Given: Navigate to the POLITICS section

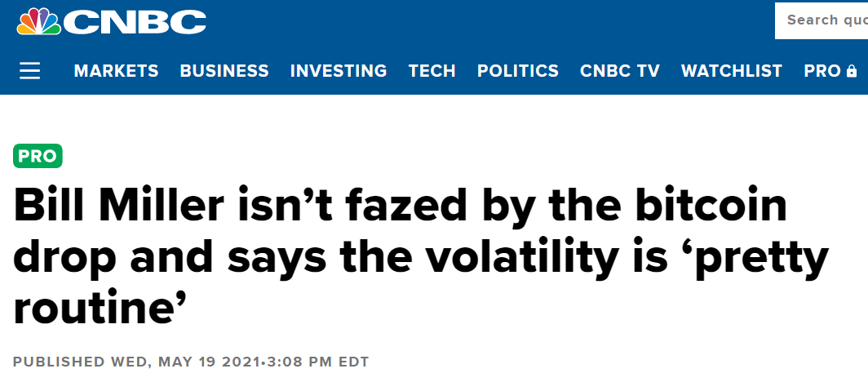Looking at the screenshot, I should pyautogui.click(x=517, y=71).
